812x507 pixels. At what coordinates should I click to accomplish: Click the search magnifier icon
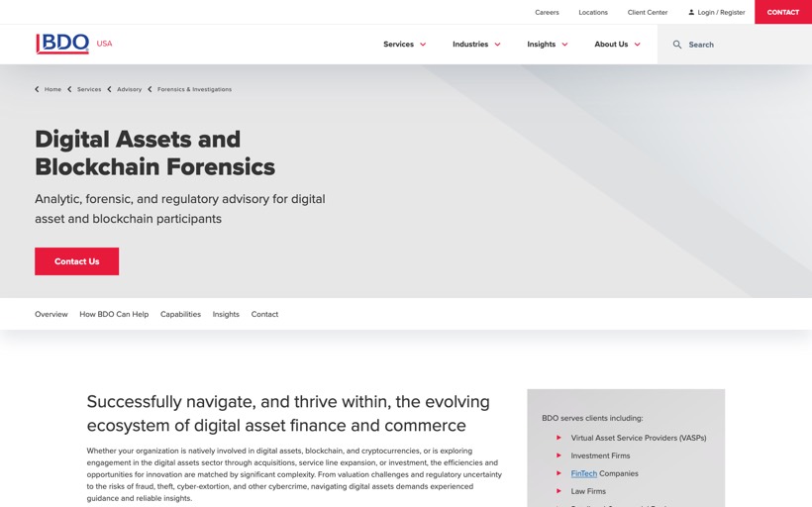click(x=677, y=45)
